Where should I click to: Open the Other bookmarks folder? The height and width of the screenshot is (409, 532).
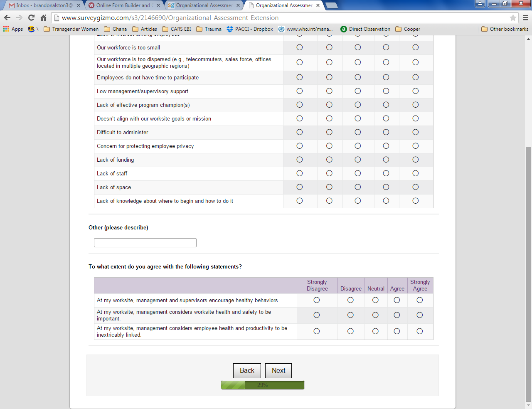coord(505,29)
